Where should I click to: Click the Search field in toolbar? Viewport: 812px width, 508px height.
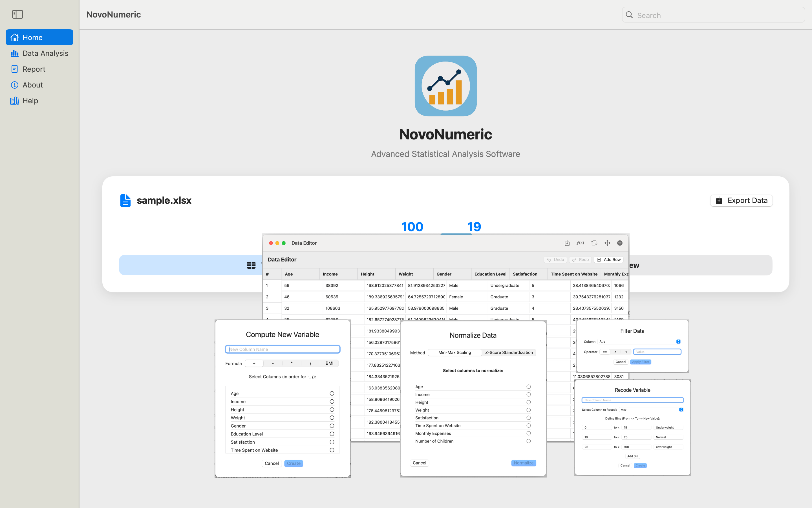click(713, 15)
